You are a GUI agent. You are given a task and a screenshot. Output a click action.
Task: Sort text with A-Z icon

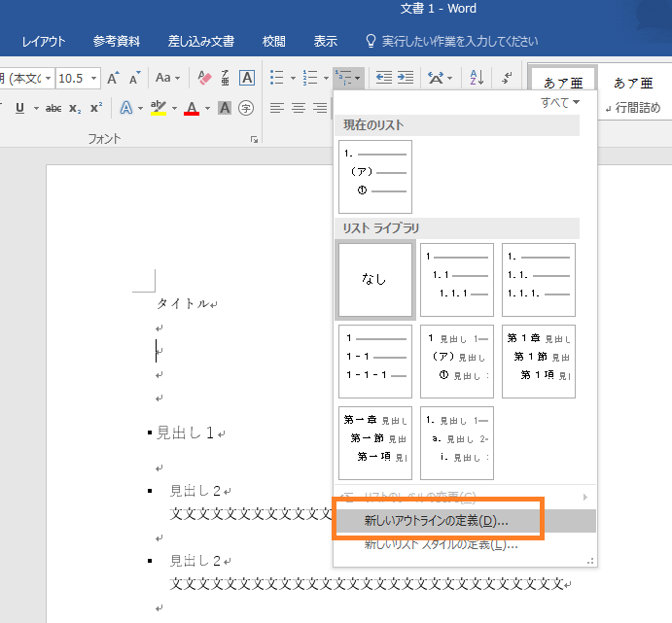coord(477,78)
